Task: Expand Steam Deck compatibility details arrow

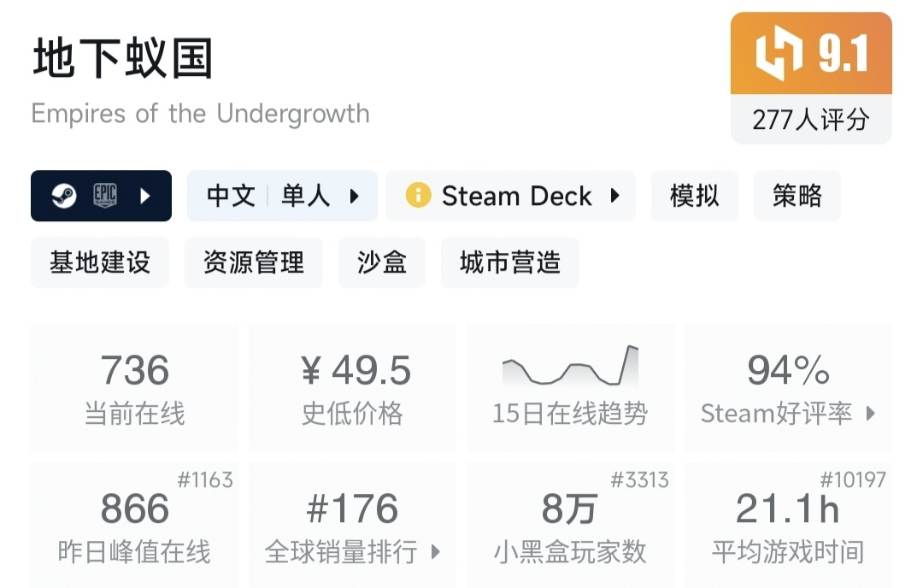Action: [x=614, y=196]
